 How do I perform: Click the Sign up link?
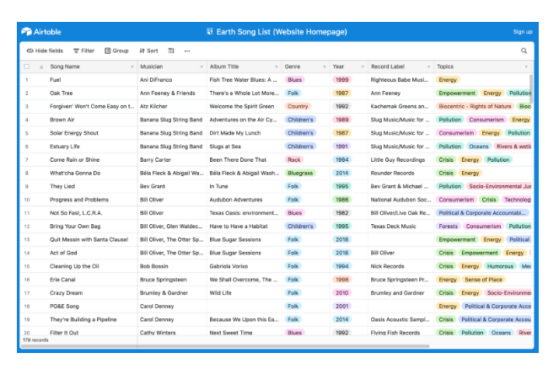click(x=523, y=32)
